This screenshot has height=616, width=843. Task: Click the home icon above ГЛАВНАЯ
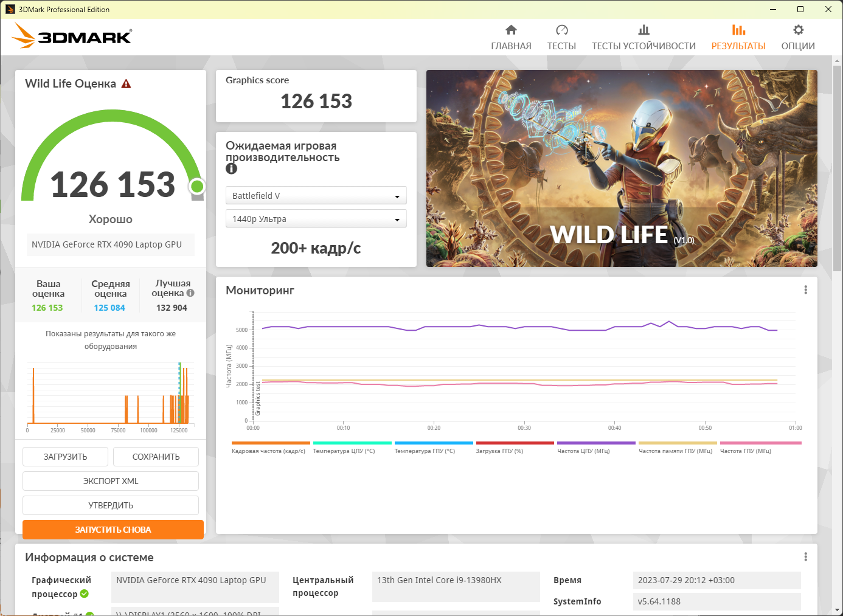pos(511,30)
